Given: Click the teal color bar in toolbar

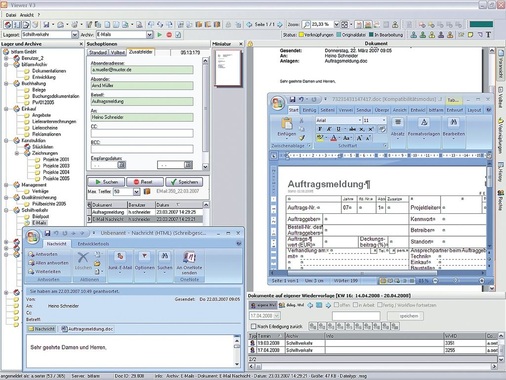Looking at the screenshot, I should [x=481, y=24].
